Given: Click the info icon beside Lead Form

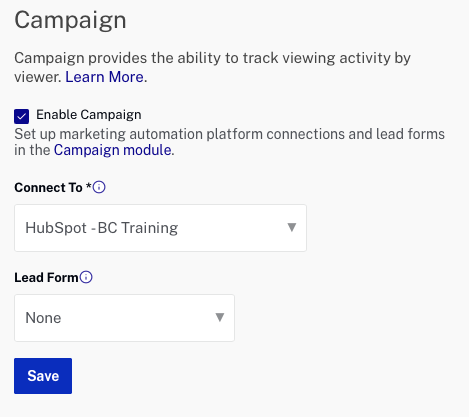Looking at the screenshot, I should click(86, 277).
